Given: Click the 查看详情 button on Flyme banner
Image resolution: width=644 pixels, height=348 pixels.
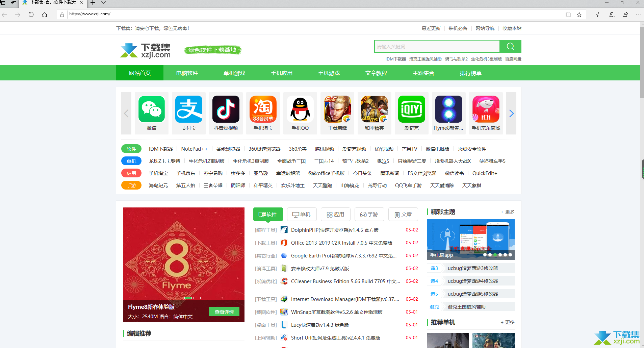Looking at the screenshot, I should (x=224, y=312).
